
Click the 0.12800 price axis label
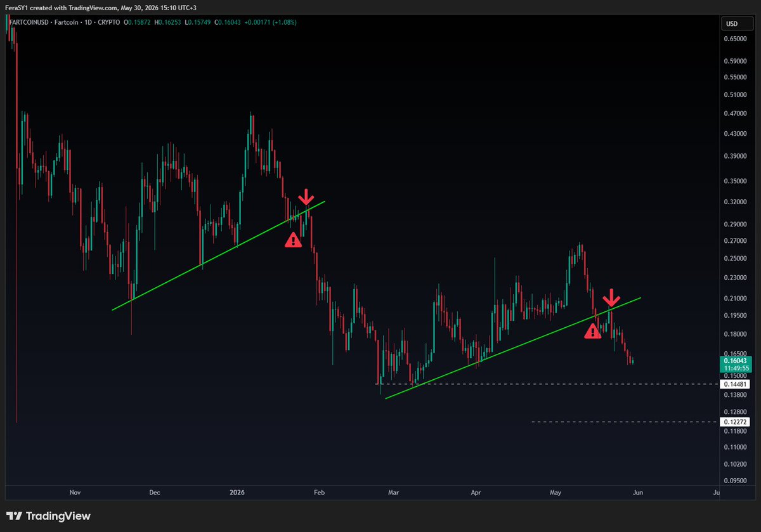[736, 412]
